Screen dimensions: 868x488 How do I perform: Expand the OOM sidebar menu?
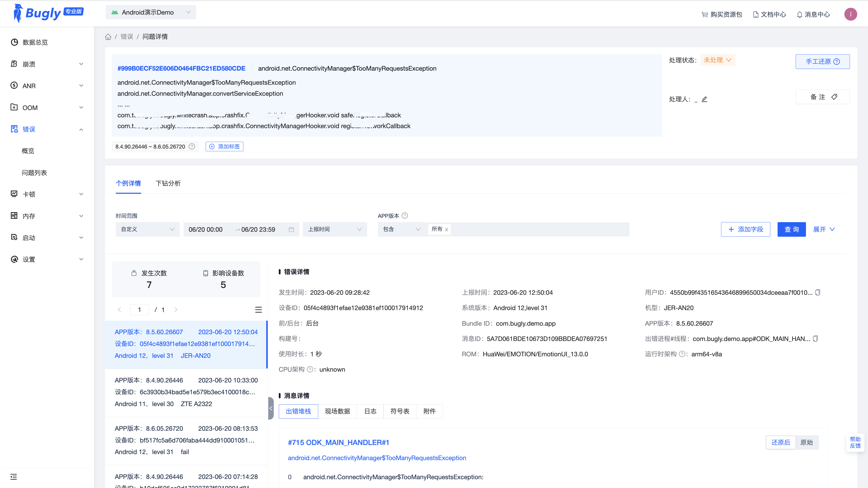(47, 108)
